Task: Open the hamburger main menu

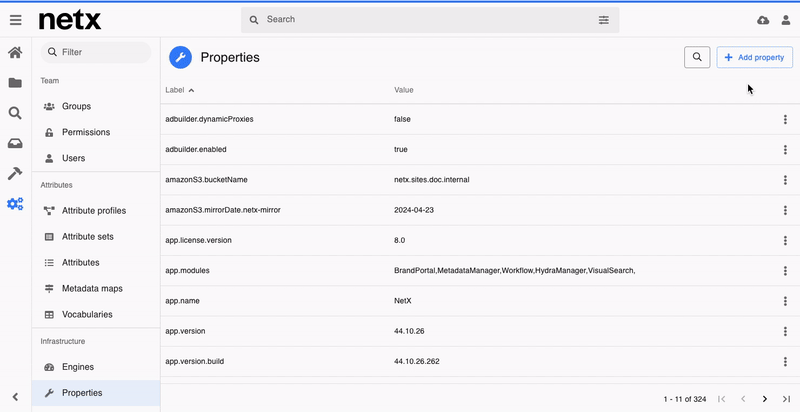Action: pos(15,20)
